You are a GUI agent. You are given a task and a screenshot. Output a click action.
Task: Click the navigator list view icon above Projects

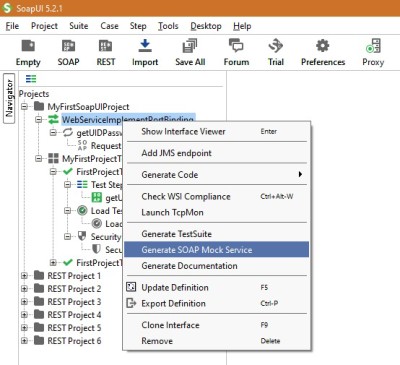point(31,79)
